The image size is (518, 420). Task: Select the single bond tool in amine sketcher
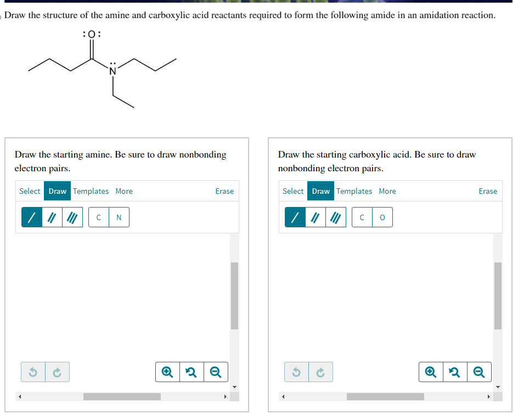tap(31, 217)
